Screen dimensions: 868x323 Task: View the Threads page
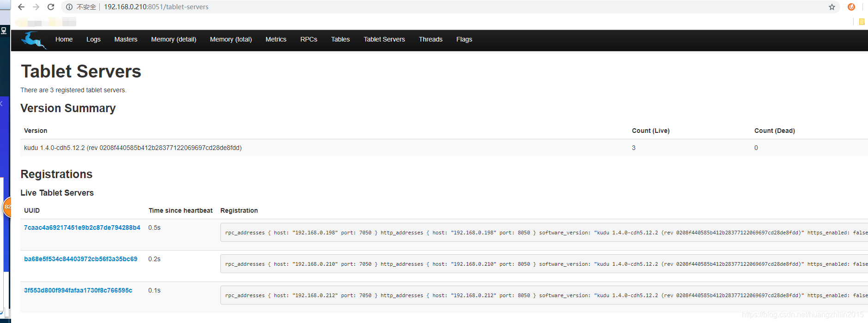(430, 40)
